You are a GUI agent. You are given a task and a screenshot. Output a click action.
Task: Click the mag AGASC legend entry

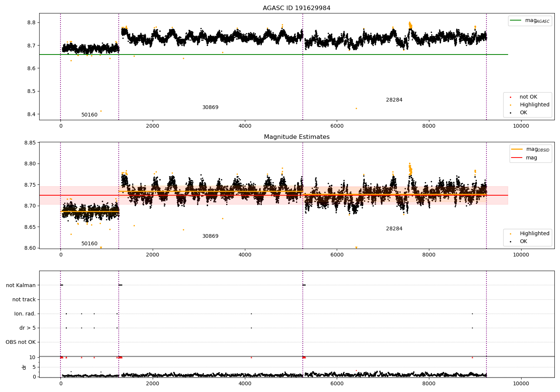tap(530, 21)
